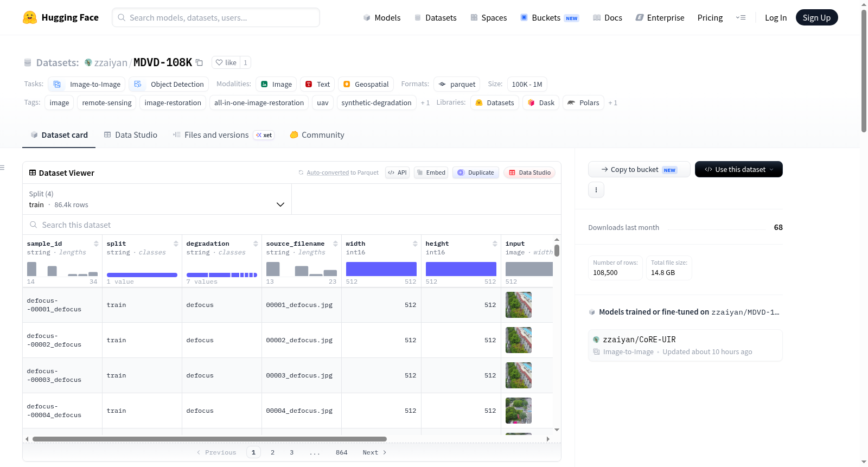Open the three-dot more options button

pyautogui.click(x=596, y=190)
